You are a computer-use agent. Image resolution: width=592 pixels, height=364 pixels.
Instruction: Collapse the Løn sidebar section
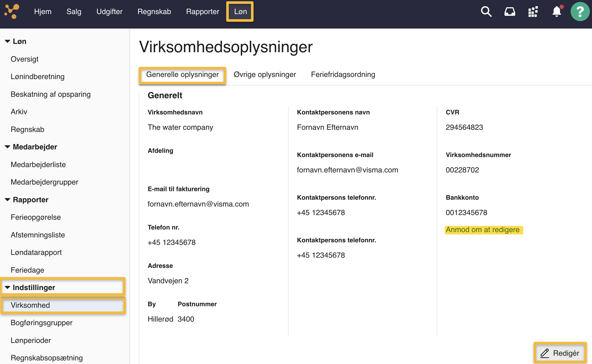click(x=7, y=41)
